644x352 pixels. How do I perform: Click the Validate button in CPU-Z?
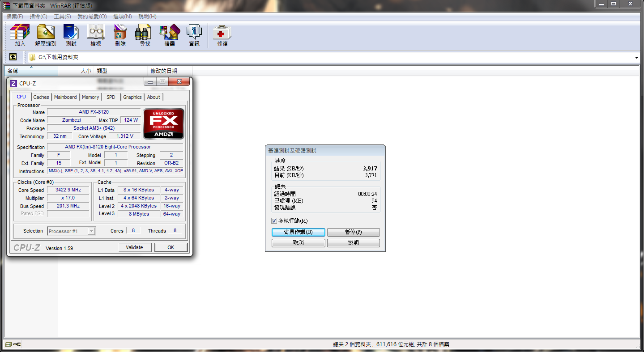point(134,247)
